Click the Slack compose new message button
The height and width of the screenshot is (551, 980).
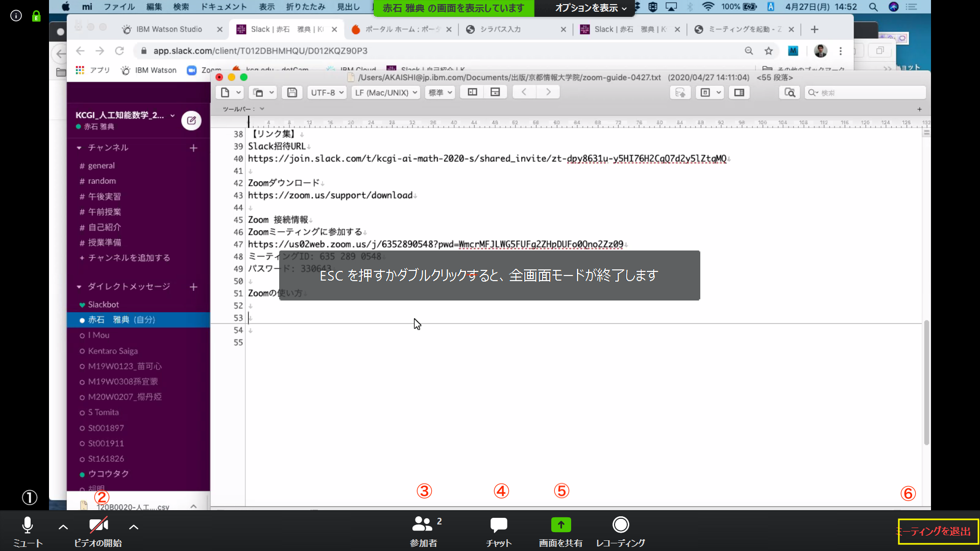(191, 120)
